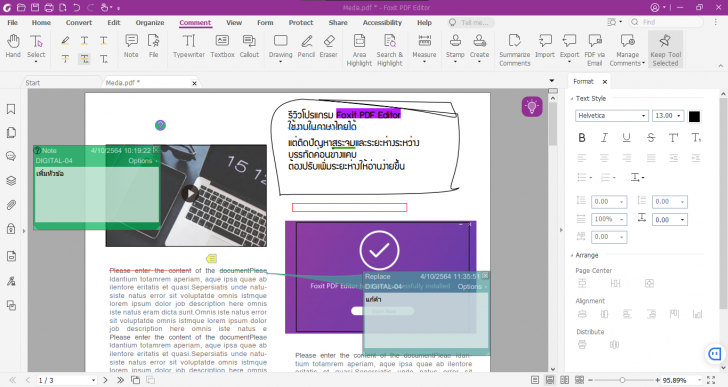Switch to the Home tab
Viewport: 728px width, 387px height.
pyautogui.click(x=41, y=22)
